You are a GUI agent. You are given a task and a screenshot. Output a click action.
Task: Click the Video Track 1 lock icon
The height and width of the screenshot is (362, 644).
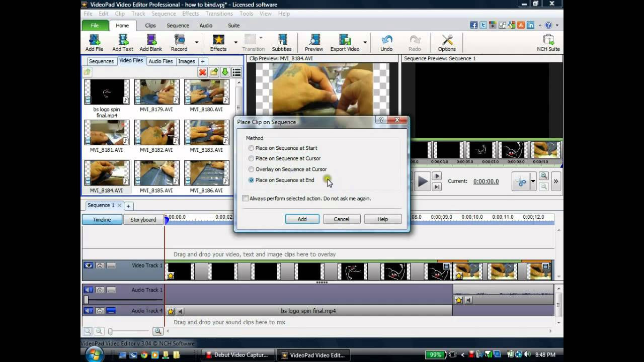point(100,265)
